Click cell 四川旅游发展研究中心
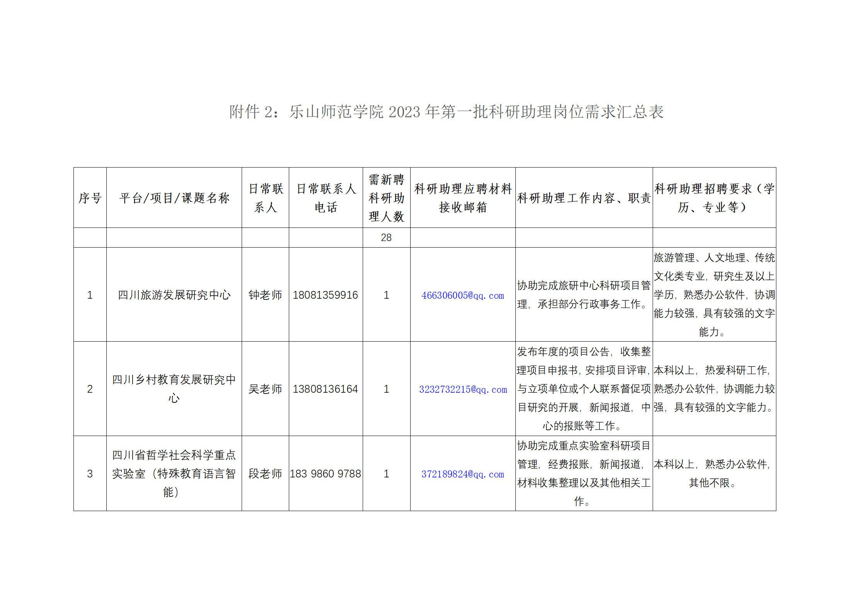Screen dimensions: 868x614 [174, 295]
